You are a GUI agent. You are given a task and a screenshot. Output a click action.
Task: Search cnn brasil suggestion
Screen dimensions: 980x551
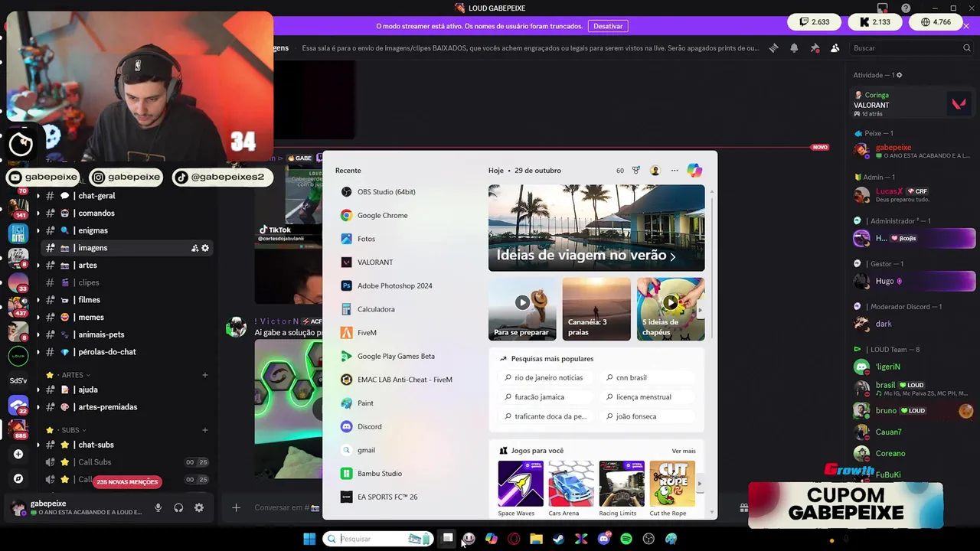(646, 377)
